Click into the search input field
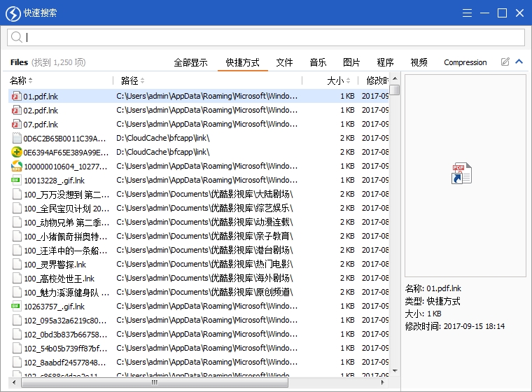Viewport: 532px width, 392px height. [273, 37]
